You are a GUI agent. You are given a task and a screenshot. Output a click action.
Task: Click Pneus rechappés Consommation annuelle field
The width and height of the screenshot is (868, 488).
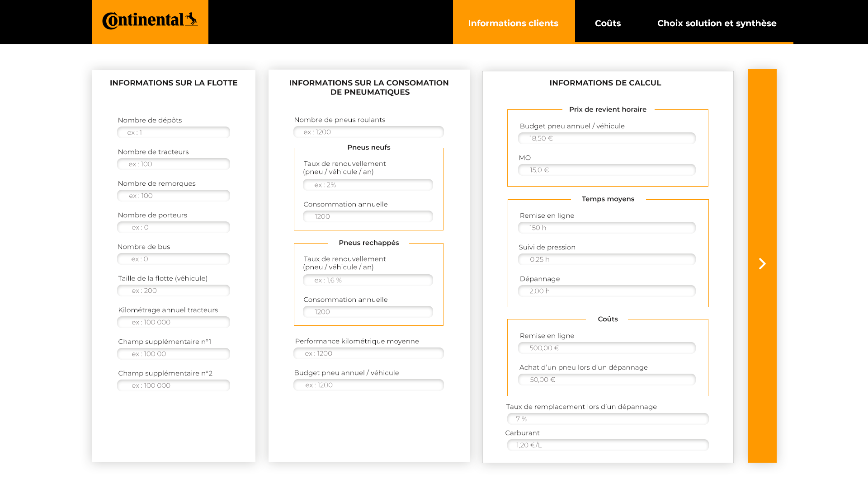point(368,312)
